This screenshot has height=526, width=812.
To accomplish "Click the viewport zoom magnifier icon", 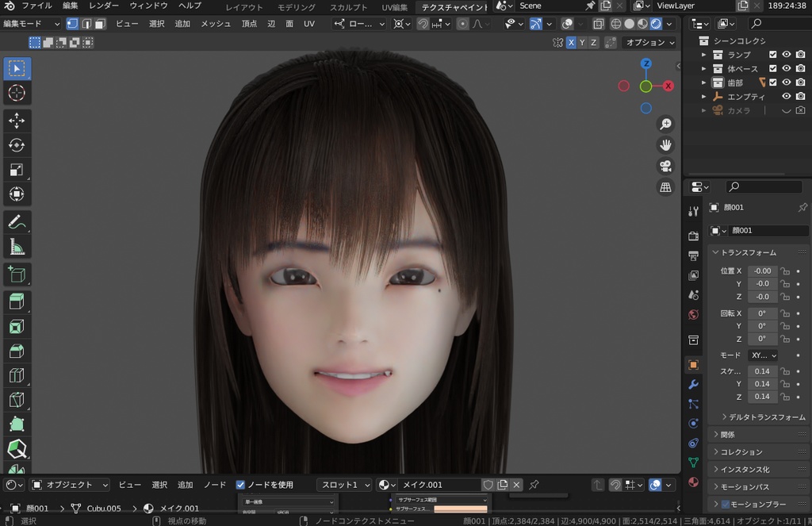I will click(665, 124).
